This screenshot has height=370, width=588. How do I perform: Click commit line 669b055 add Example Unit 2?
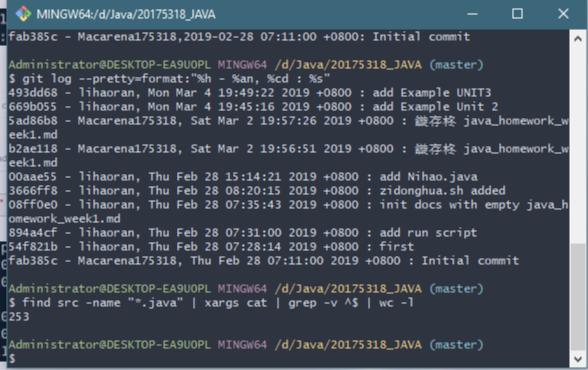coord(254,107)
